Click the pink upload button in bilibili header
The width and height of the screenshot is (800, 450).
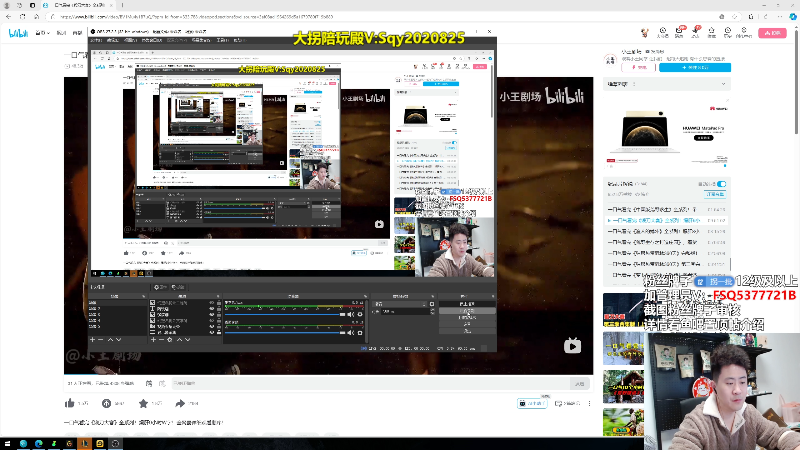[772, 33]
